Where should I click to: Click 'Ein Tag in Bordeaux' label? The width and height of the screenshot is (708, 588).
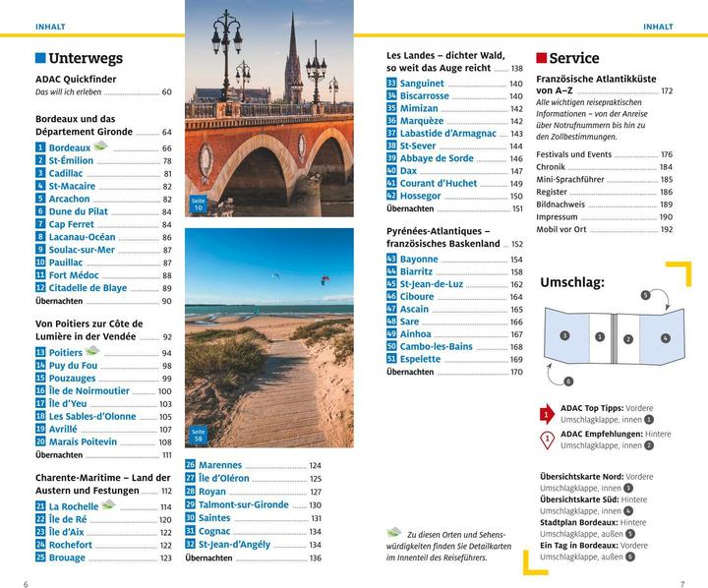(x=579, y=546)
